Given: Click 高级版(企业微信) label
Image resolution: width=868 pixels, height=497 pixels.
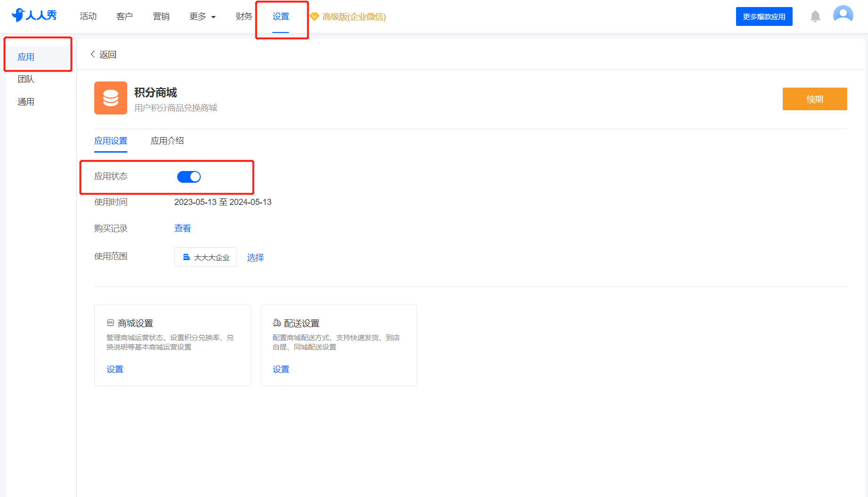Looking at the screenshot, I should tap(354, 17).
